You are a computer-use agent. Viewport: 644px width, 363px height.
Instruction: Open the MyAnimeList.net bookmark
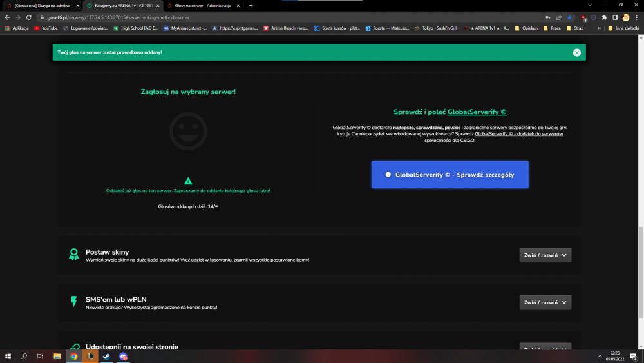[x=185, y=28]
